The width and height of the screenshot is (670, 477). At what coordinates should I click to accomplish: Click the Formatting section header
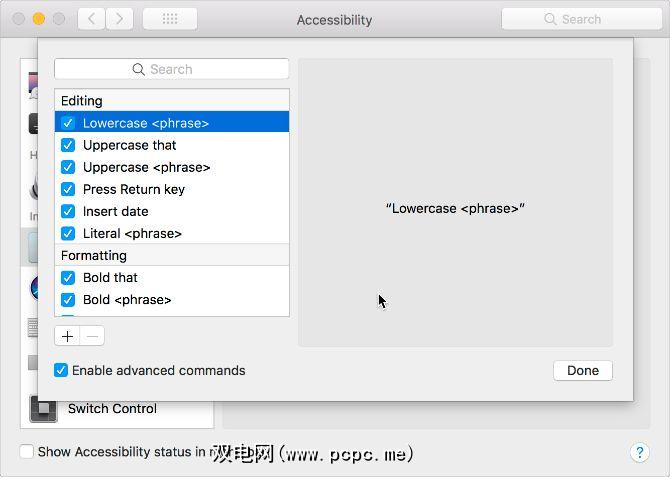pos(94,255)
